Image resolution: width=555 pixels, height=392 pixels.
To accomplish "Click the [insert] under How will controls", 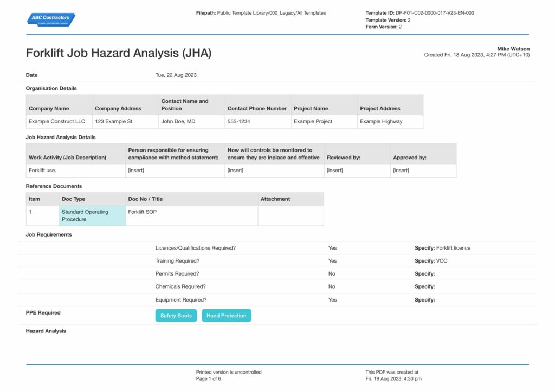I will pyautogui.click(x=274, y=171).
